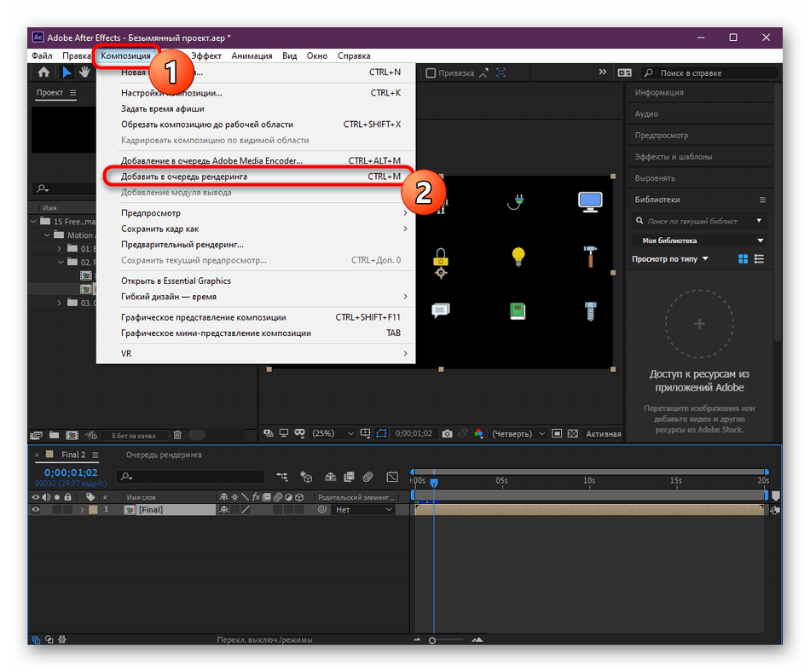The width and height of the screenshot is (810, 672).
Task: Delete selected item with trash icon
Action: (x=177, y=435)
